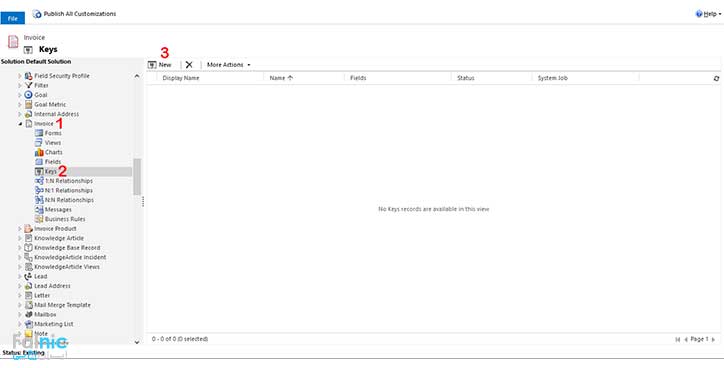724x368 pixels.
Task: Click the Internal Address icon
Action: pyautogui.click(x=28, y=114)
